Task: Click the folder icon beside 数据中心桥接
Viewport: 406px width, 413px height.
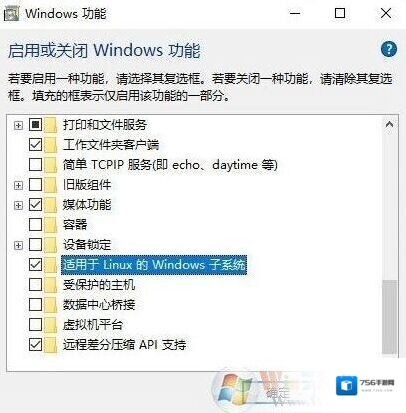Action: 51,305
